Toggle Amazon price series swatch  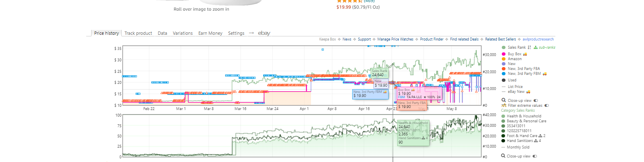coord(503,59)
